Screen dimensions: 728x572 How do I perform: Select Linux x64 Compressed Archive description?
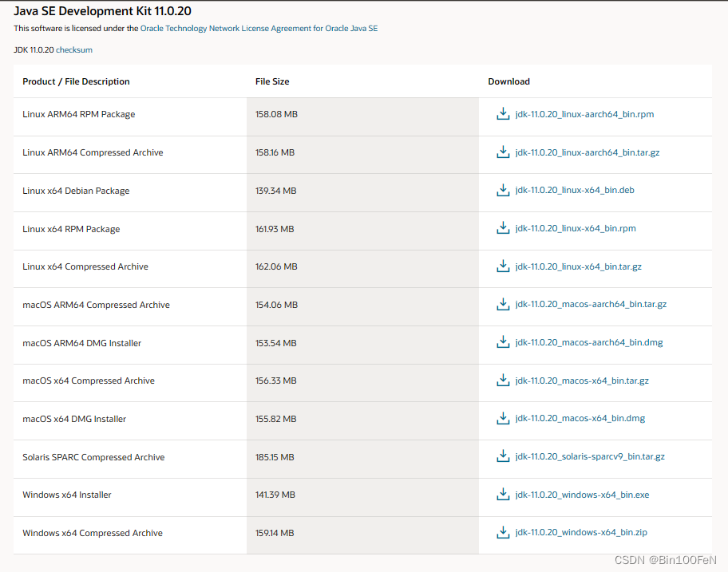(85, 266)
